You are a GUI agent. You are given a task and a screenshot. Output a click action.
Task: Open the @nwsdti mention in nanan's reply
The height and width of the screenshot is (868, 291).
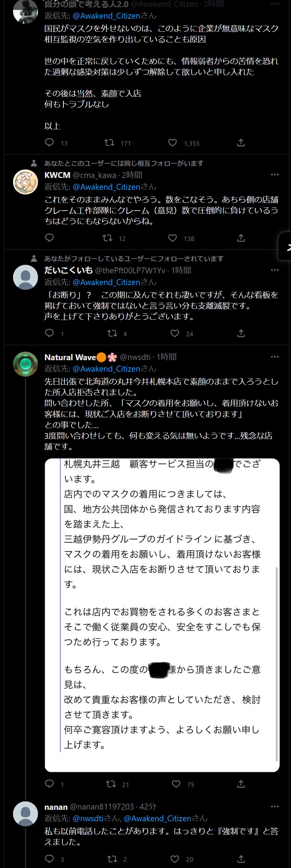(x=88, y=818)
